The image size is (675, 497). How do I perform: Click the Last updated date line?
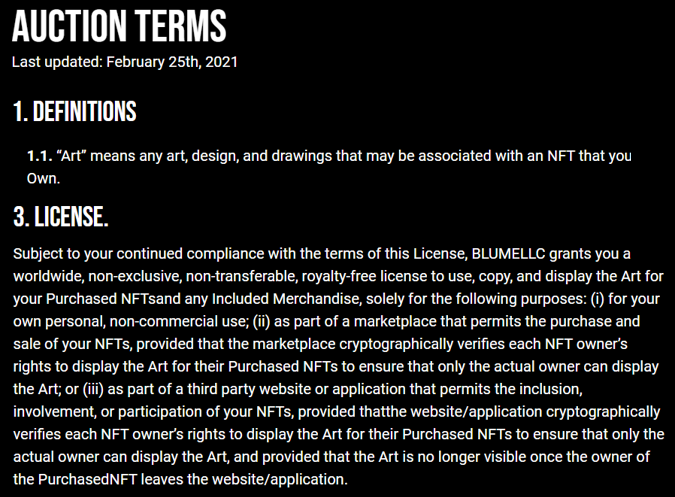(x=124, y=62)
